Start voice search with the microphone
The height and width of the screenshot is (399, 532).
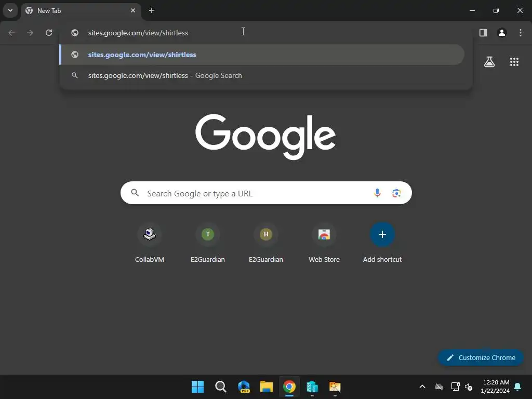pyautogui.click(x=377, y=193)
